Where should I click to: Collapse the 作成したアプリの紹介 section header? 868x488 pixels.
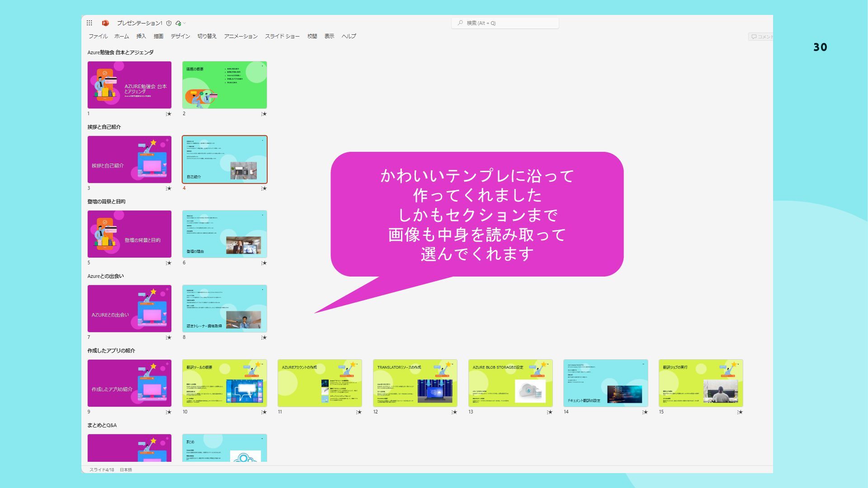point(111,351)
